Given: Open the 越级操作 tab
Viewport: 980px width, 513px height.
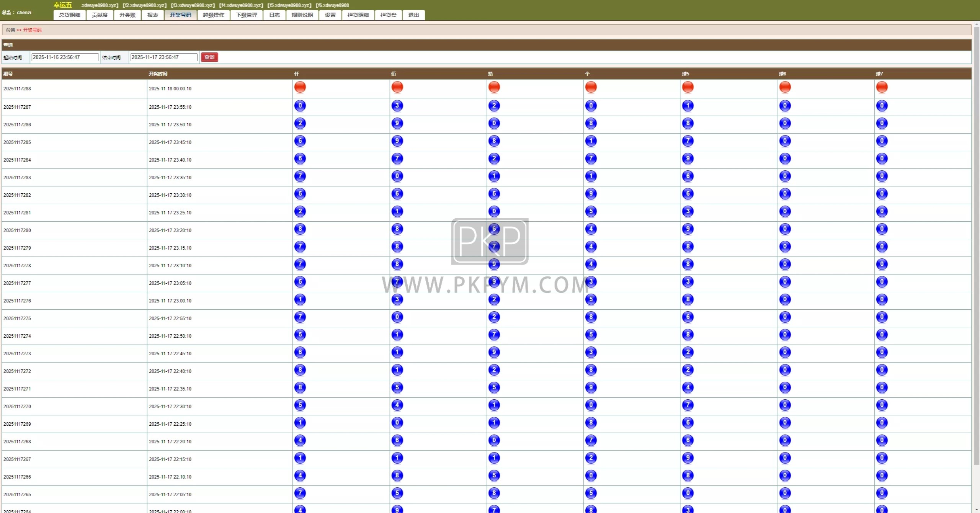Looking at the screenshot, I should 214,15.
